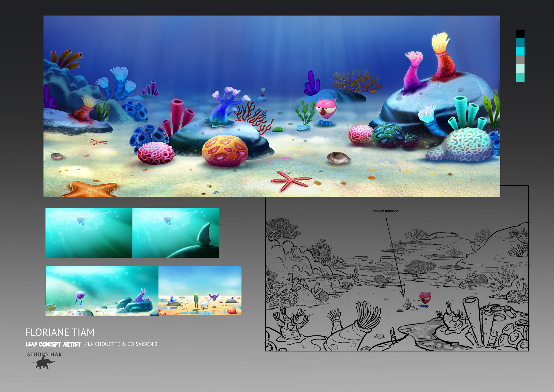554x392 pixels.
Task: Click the orange spotted round coral
Action: point(224,151)
